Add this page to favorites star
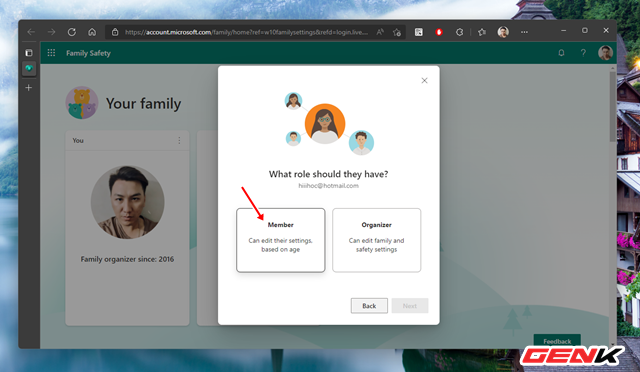640x372 pixels. pyautogui.click(x=397, y=32)
